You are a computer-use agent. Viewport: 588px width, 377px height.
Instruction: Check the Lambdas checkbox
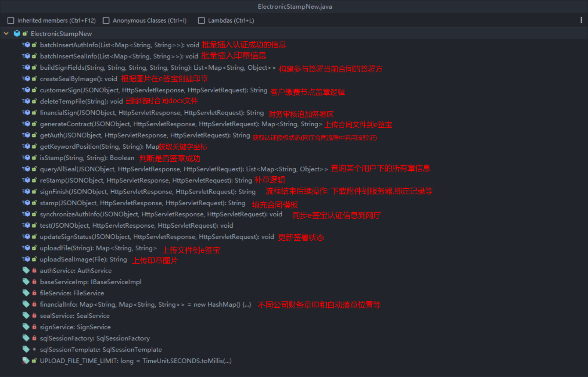(201, 21)
